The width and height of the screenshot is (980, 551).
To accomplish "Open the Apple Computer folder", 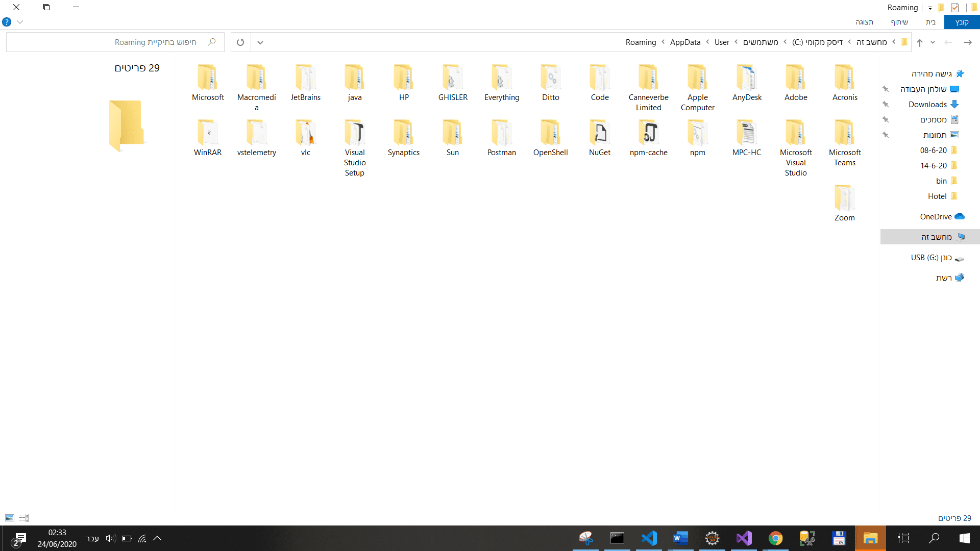I will tap(698, 88).
